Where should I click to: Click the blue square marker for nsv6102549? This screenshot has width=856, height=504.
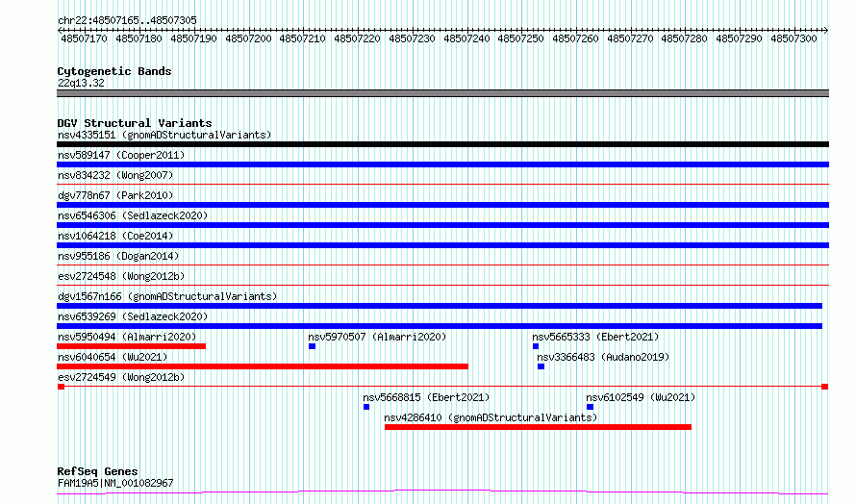pos(591,407)
